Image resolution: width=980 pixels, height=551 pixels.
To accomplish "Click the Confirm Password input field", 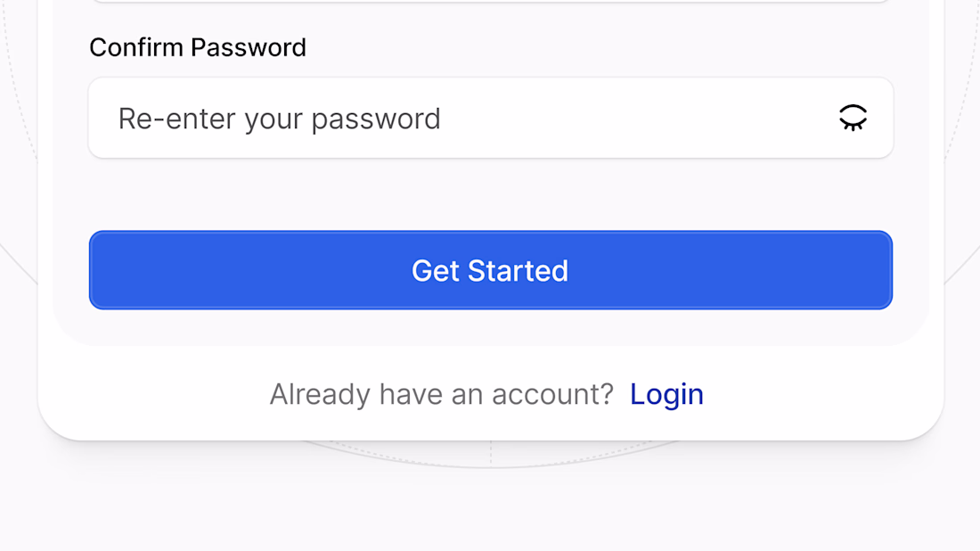I will click(x=463, y=118).
